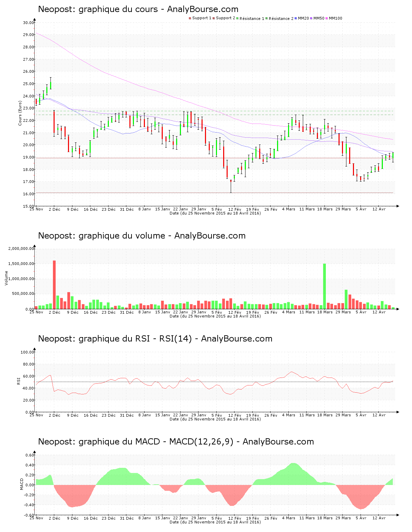
Task: Click the -0.40 value on MACD axis
Action: (x=30, y=505)
